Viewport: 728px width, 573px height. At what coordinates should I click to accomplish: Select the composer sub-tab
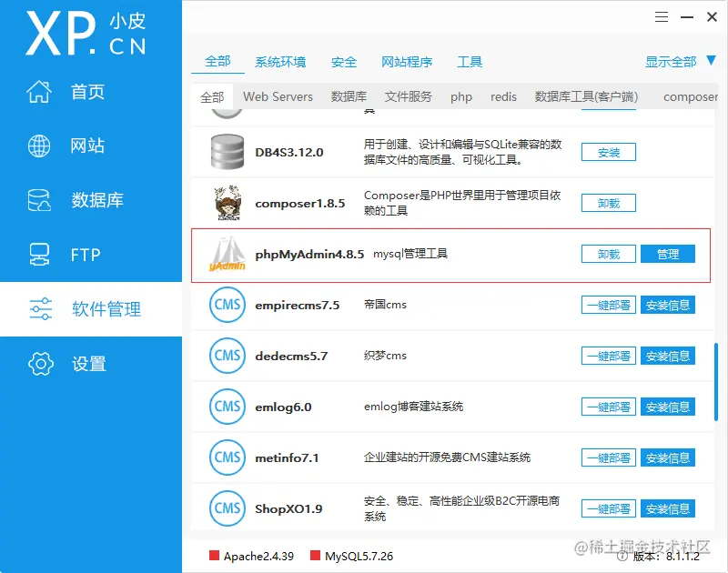pos(691,96)
